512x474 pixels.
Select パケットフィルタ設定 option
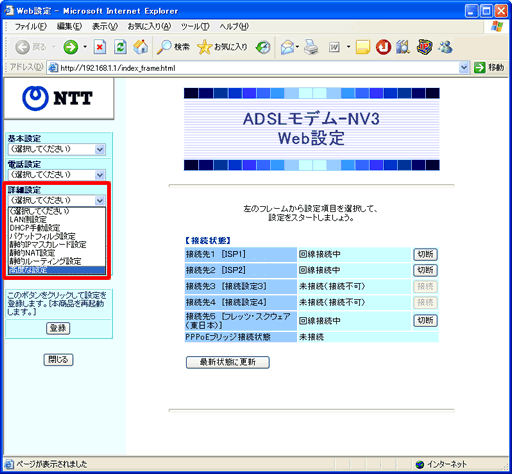coord(57,236)
